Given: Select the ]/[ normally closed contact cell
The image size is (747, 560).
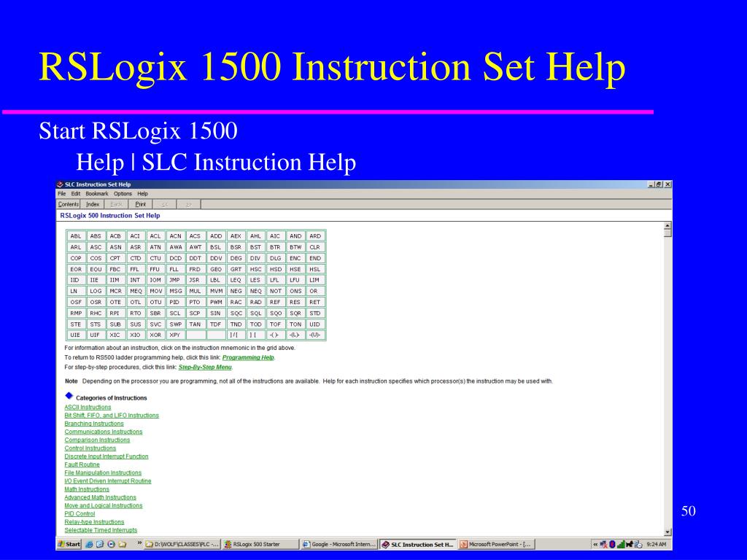Looking at the screenshot, I should point(236,335).
